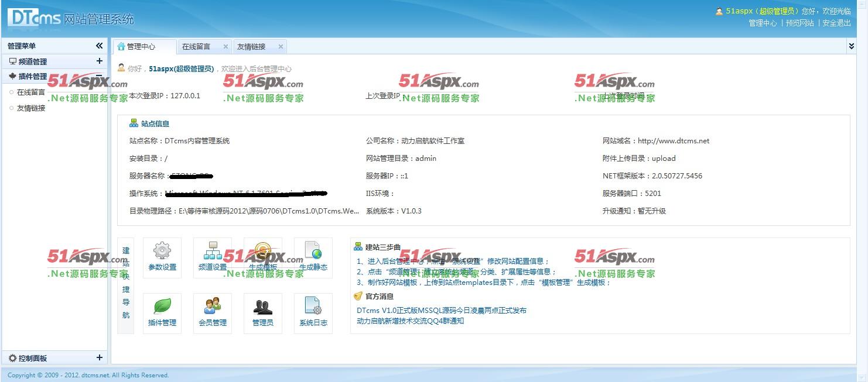Image resolution: width=868 pixels, height=382 pixels.
Task: Click the NET框架版本：2.0.50727.5456 text
Action: click(652, 176)
